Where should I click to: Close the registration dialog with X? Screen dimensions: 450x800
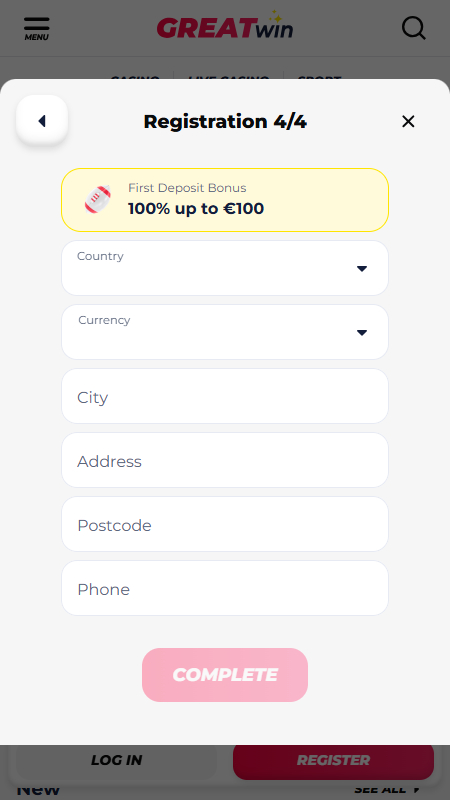click(x=408, y=121)
